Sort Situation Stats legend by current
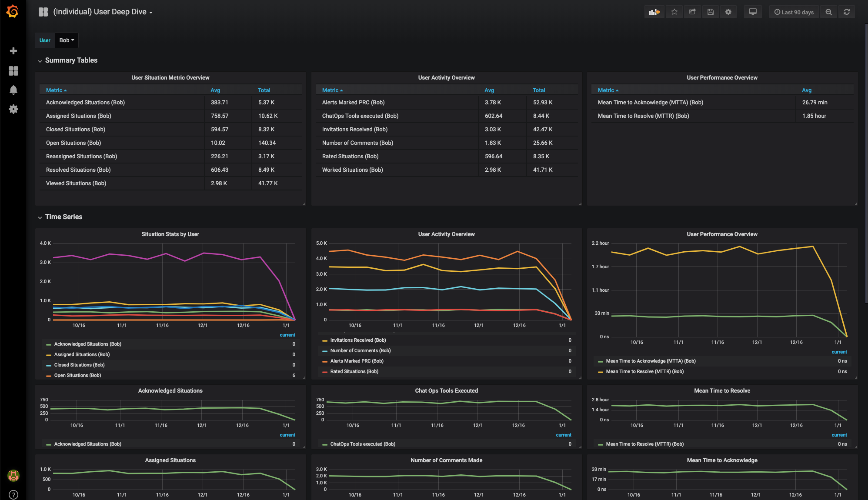The image size is (868, 500). coord(287,335)
